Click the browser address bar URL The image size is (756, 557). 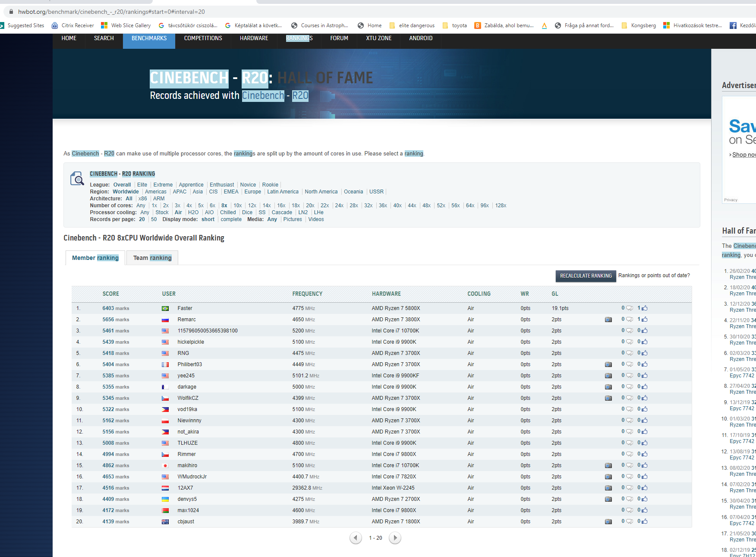(111, 12)
